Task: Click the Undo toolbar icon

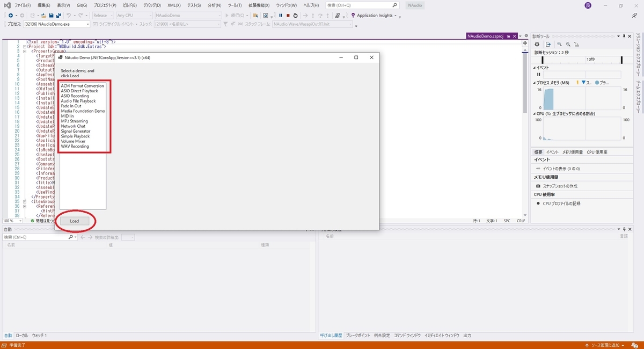Action: tap(68, 16)
